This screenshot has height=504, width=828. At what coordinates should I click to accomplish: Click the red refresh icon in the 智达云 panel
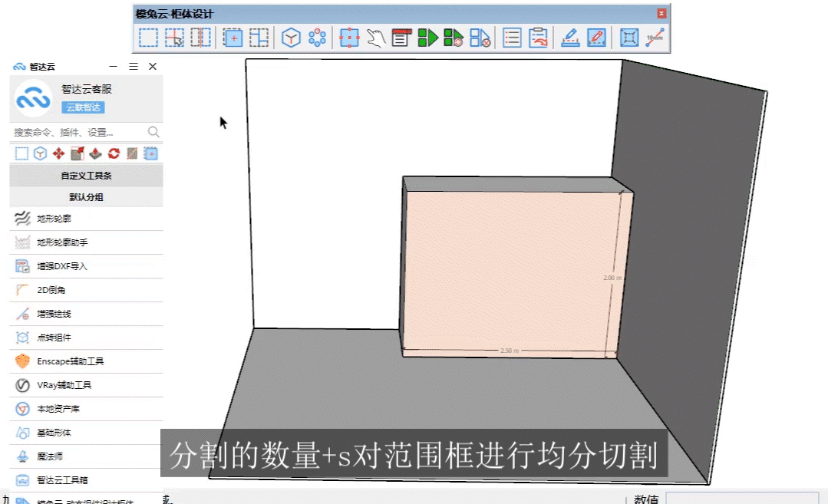click(x=113, y=153)
